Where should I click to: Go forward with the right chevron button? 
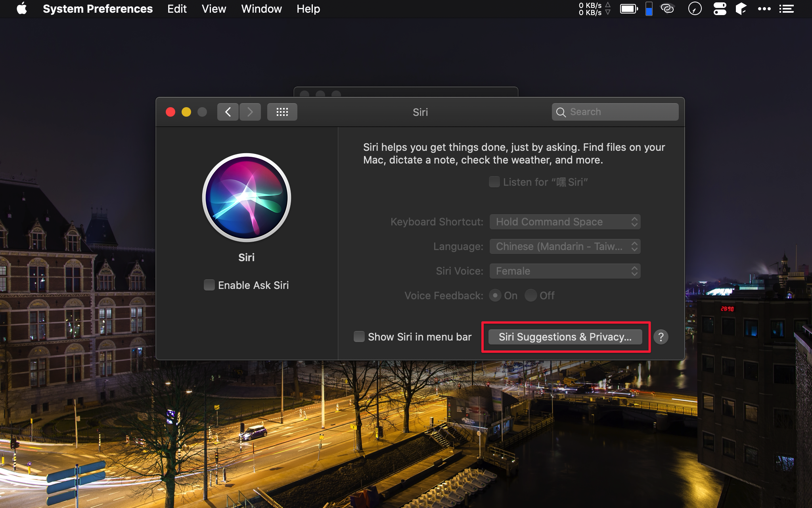point(250,112)
